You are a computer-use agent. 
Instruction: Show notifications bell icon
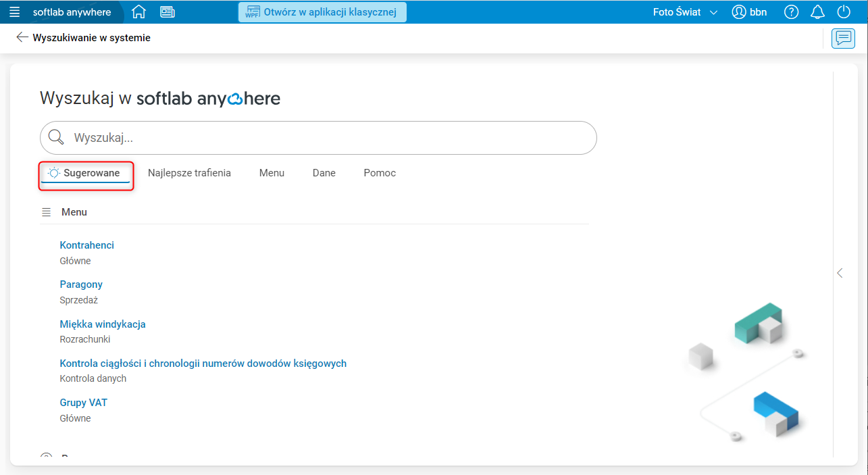pos(818,12)
